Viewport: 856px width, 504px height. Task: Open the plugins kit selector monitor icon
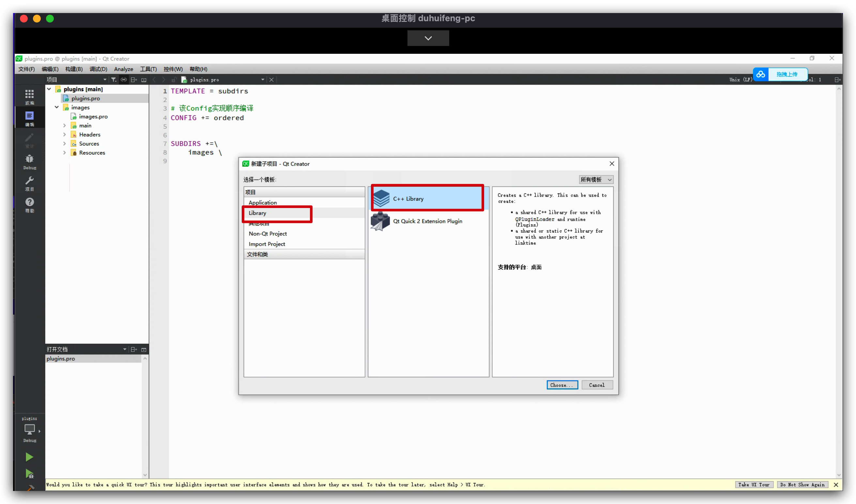(30, 430)
